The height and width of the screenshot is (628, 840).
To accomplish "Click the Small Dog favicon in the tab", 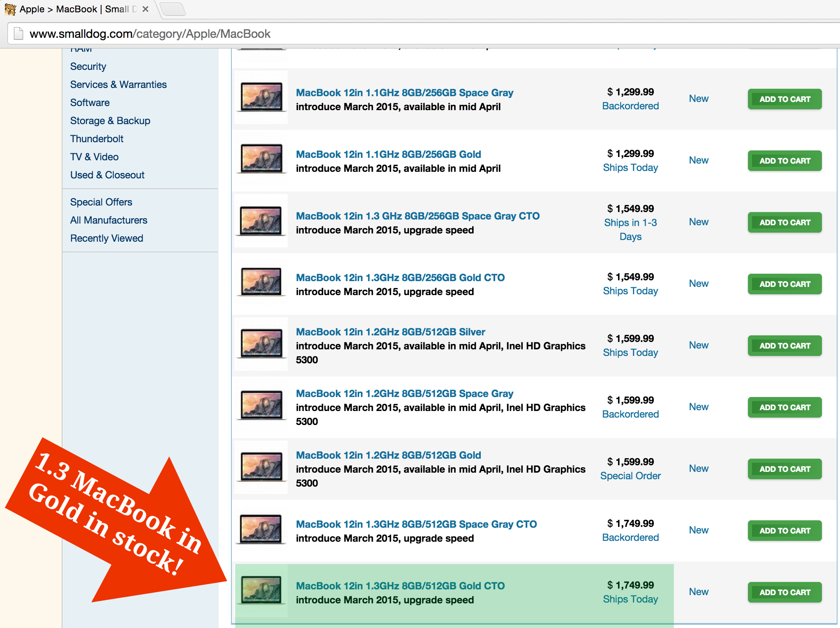I will [x=10, y=9].
